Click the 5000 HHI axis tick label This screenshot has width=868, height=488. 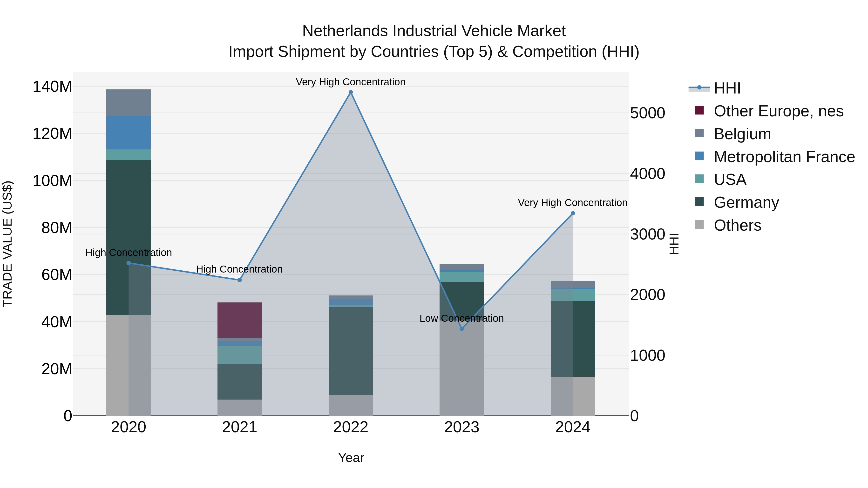(648, 113)
